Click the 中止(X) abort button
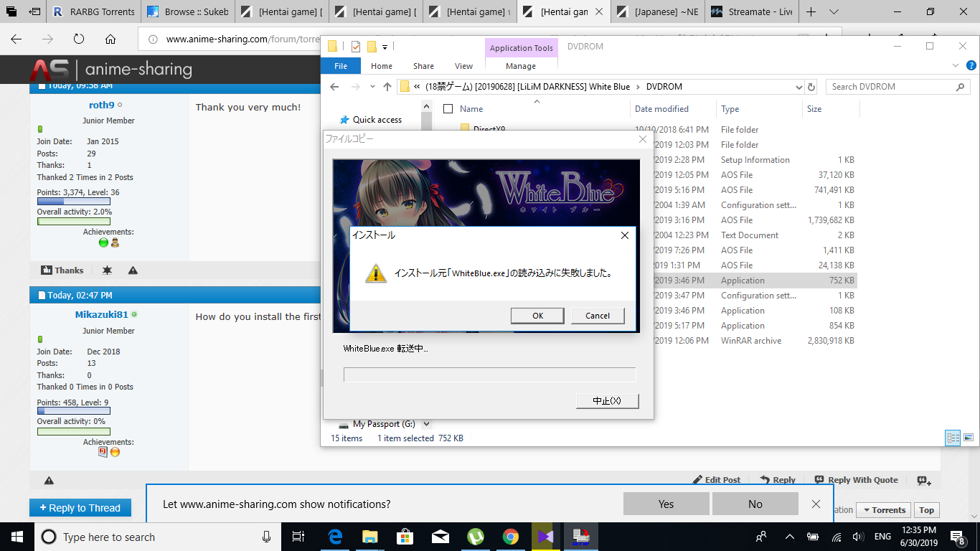The height and width of the screenshot is (551, 980). [x=607, y=401]
